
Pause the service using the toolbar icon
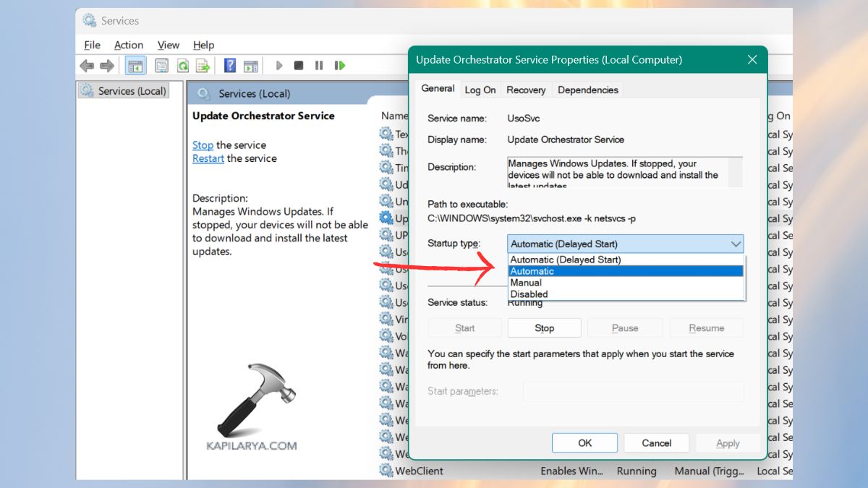[x=319, y=65]
